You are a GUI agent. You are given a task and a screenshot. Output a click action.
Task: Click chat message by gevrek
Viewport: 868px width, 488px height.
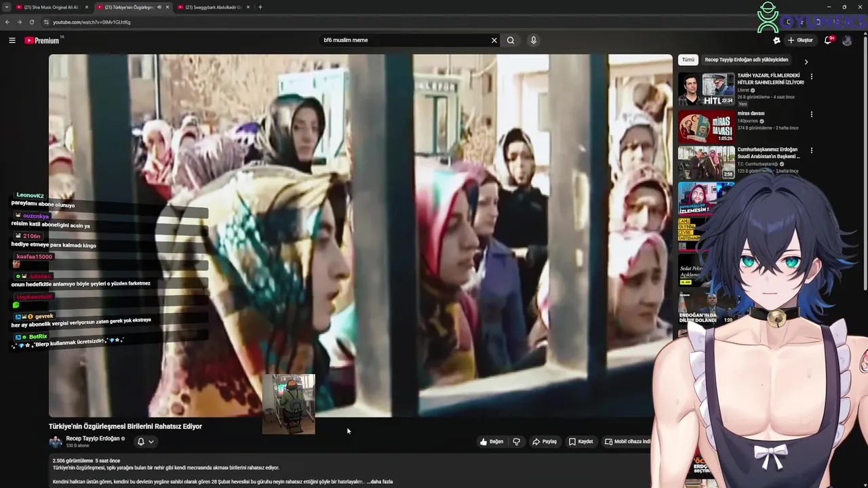click(81, 323)
